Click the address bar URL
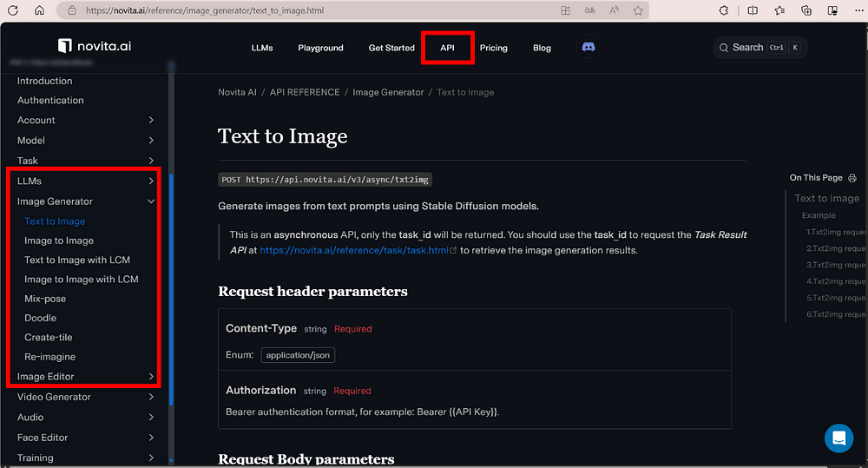This screenshot has width=868, height=468. [205, 10]
